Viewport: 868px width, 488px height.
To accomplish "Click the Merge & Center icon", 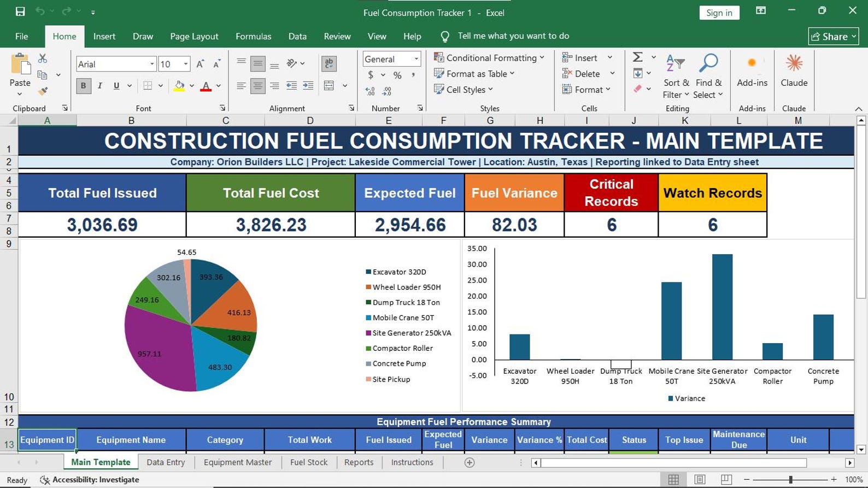I will click(x=329, y=86).
